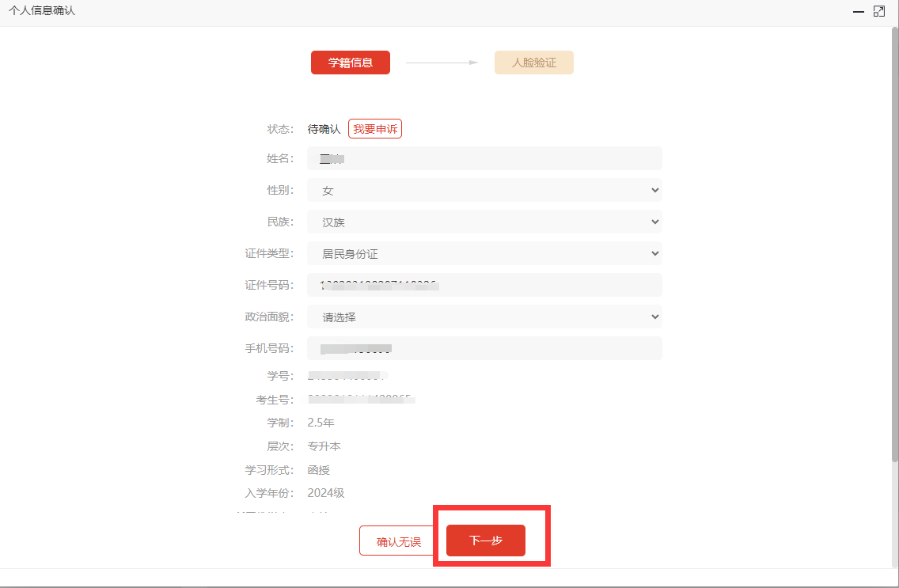Focus the 手机号码 phone number field
Viewport: 899px width, 588px height.
[x=484, y=348]
